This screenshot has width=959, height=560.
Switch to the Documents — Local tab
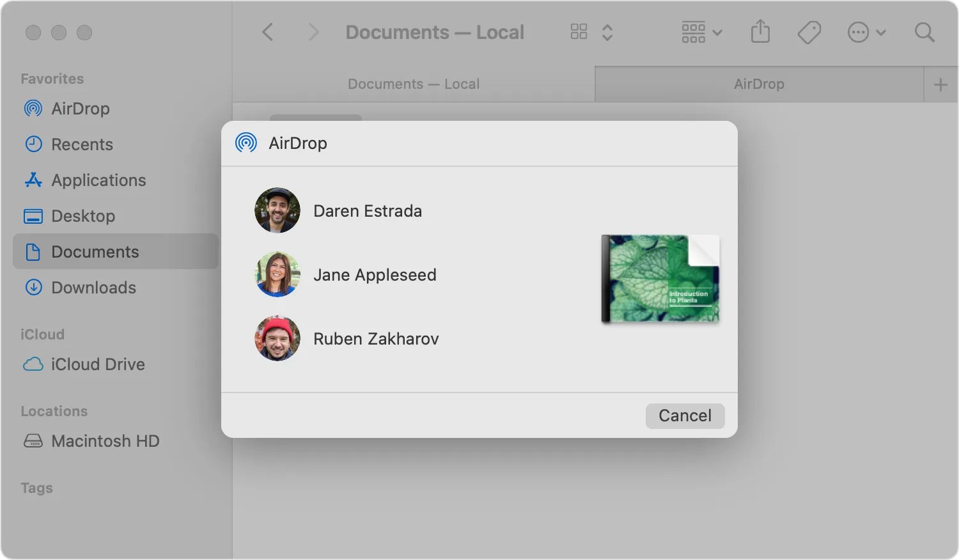click(413, 84)
